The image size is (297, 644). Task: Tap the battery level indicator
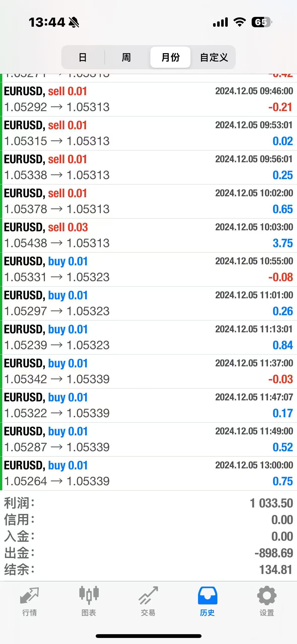261,22
